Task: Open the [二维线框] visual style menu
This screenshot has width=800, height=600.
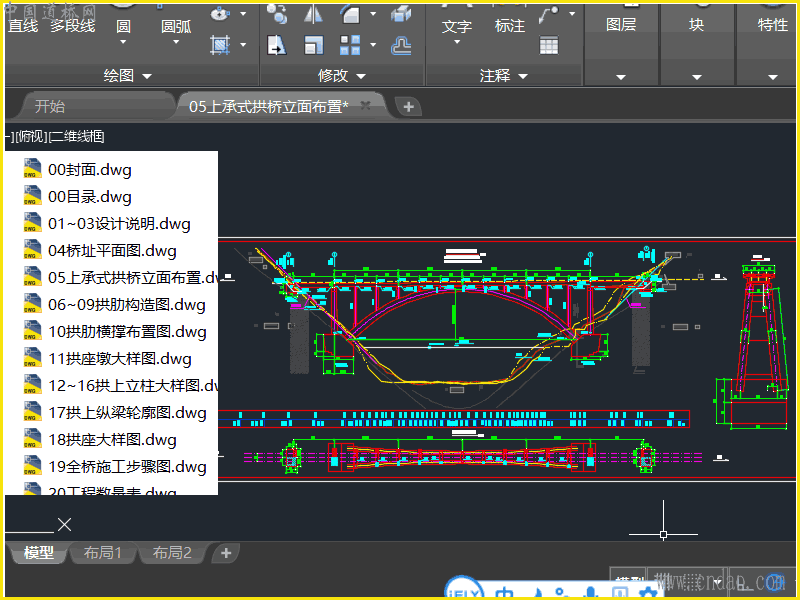Action: click(77, 136)
